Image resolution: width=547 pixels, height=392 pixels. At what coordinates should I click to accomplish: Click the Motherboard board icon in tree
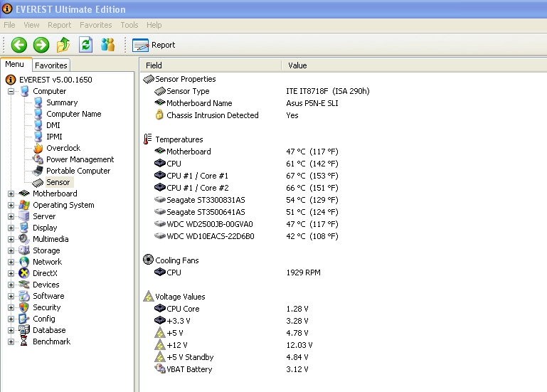pos(24,194)
